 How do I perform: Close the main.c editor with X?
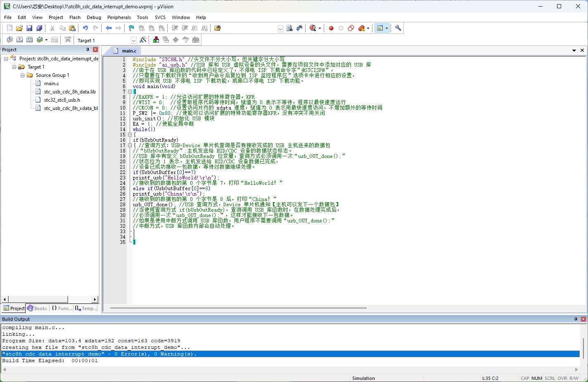[582, 50]
